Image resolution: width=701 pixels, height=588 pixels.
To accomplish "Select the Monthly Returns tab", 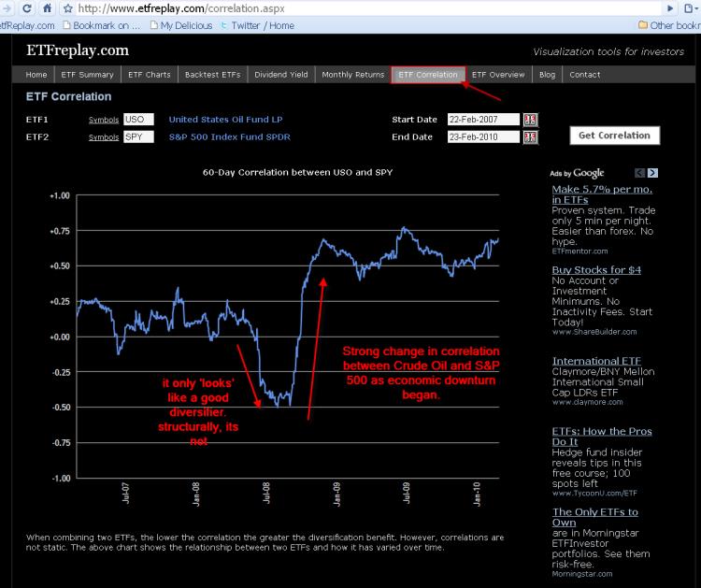I will coord(352,75).
